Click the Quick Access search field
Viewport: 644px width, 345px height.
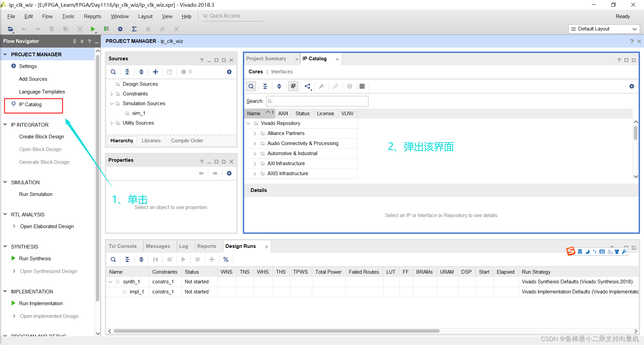pyautogui.click(x=233, y=16)
